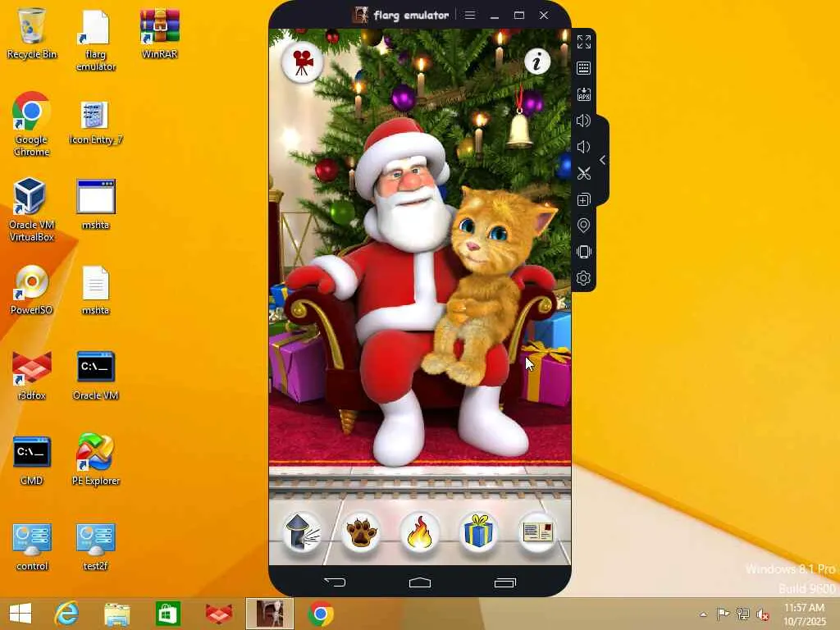Tap the feather tickle button
Screen dimensions: 840x630
pos(302,532)
